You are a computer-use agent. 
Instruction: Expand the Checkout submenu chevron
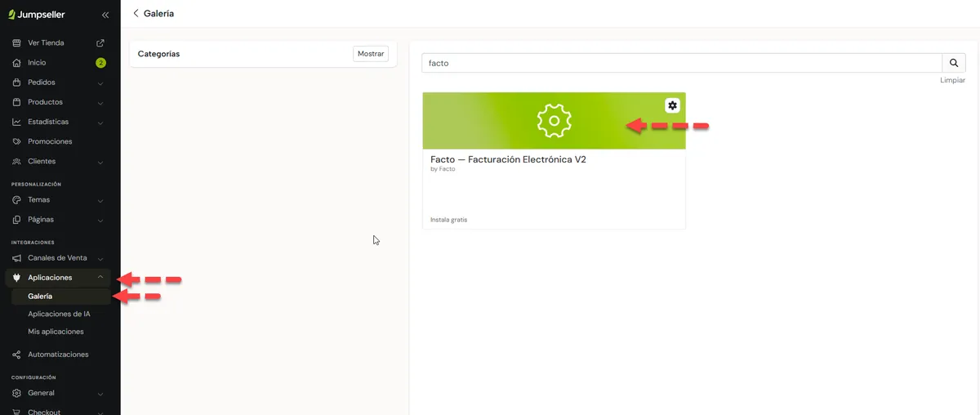(100, 412)
